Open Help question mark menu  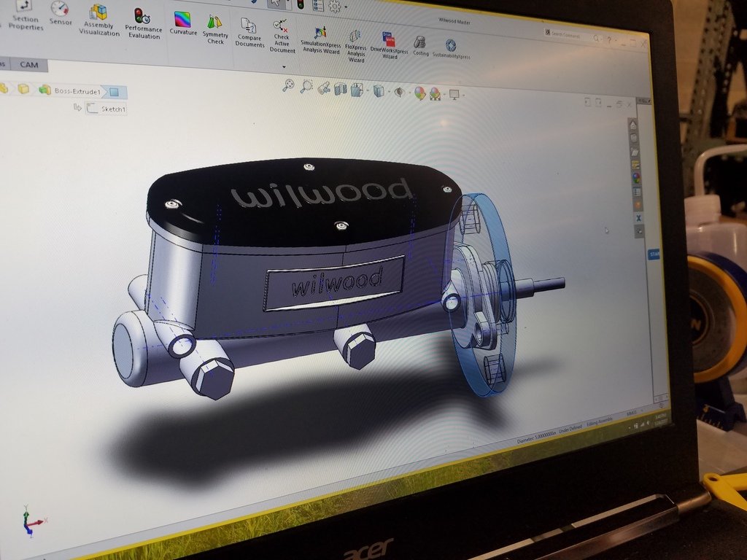tap(608, 39)
